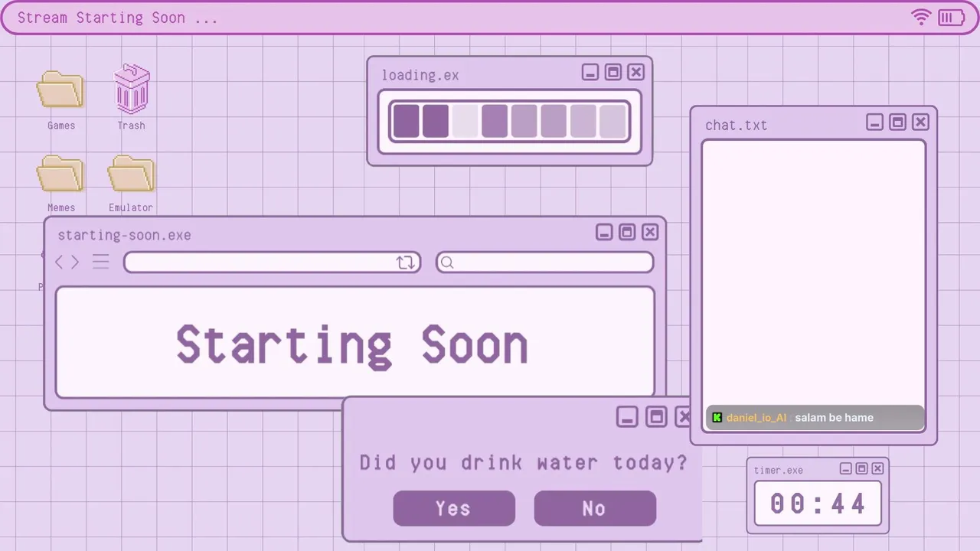Maximize the drink water dialog
980x551 pixels.
(656, 416)
